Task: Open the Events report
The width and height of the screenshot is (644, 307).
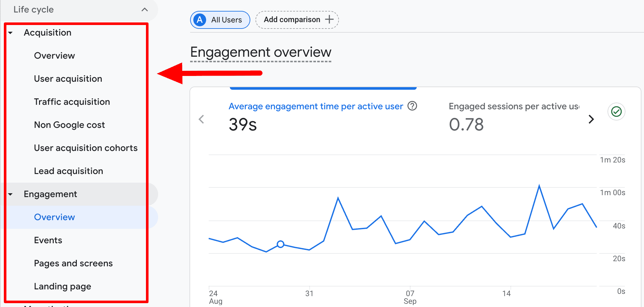Action: click(x=48, y=240)
